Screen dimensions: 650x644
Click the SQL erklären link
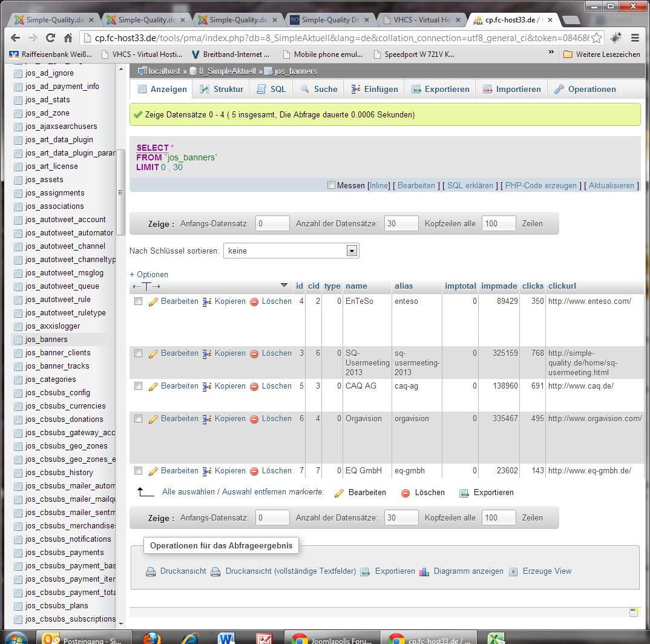[470, 185]
